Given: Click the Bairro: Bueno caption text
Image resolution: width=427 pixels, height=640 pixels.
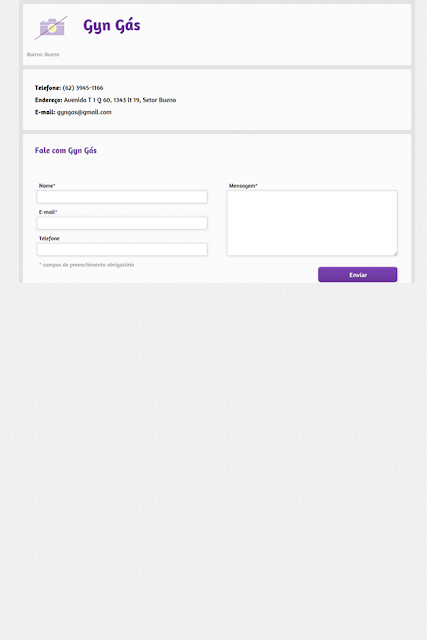Looking at the screenshot, I should tap(43, 54).
